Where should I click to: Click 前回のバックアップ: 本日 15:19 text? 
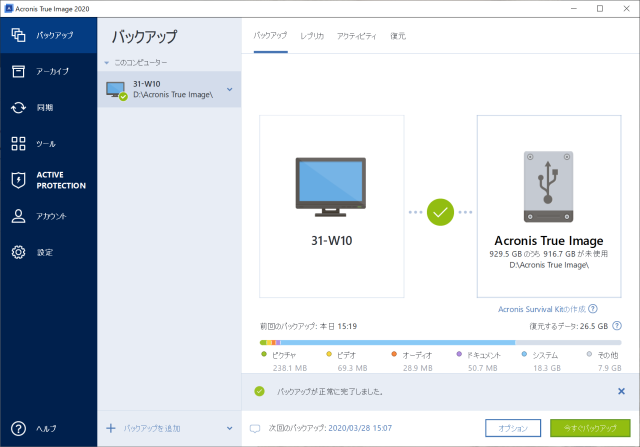point(309,326)
